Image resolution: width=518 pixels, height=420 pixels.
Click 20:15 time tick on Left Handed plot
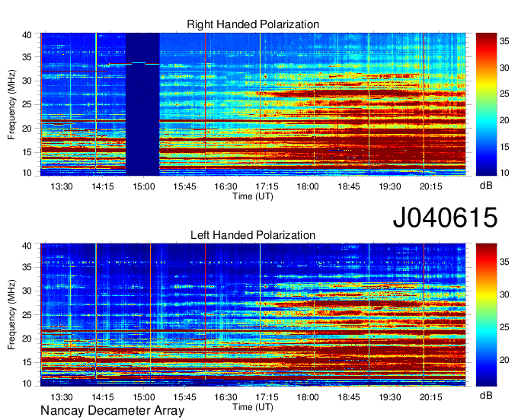(431, 397)
